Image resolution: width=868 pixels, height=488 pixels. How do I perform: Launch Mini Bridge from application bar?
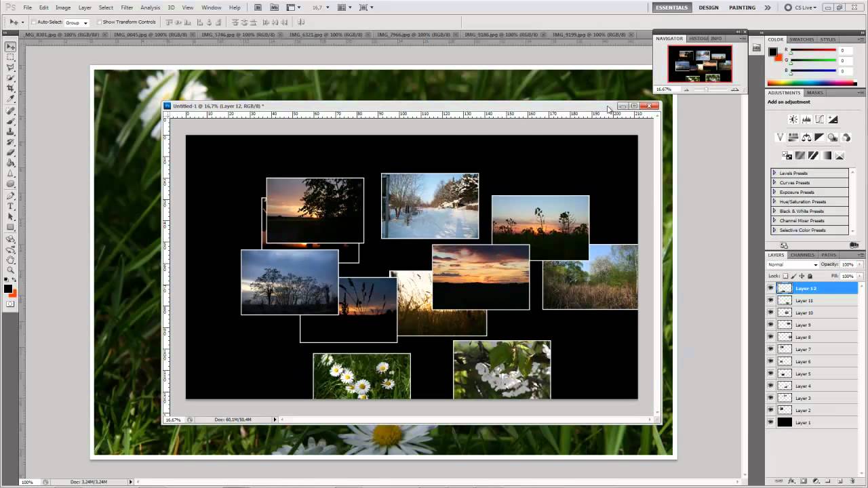(274, 7)
